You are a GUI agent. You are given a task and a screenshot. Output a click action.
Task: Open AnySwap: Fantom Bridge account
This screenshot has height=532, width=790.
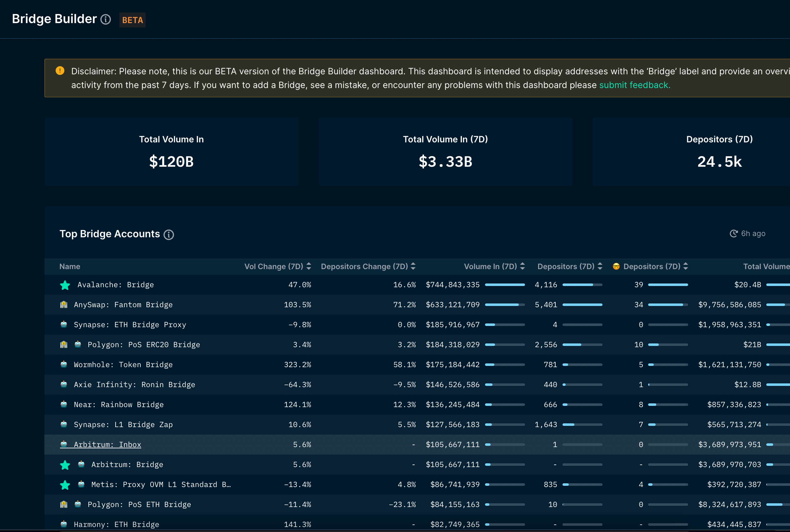123,305
